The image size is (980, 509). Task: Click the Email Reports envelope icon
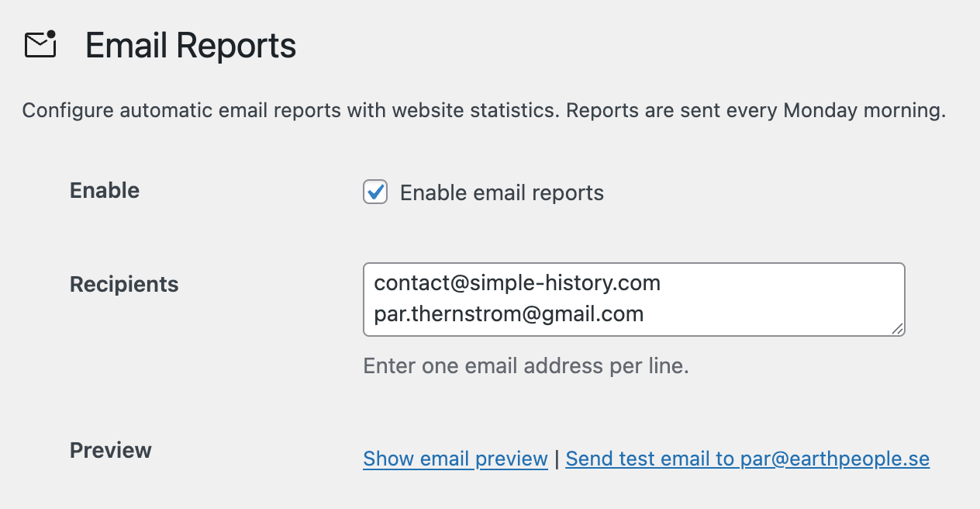point(40,46)
